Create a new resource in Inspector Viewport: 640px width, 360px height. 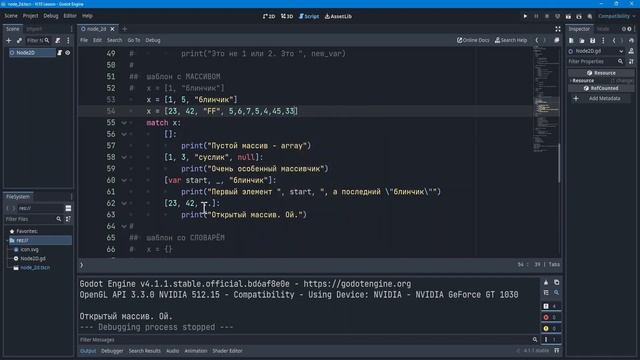point(571,40)
